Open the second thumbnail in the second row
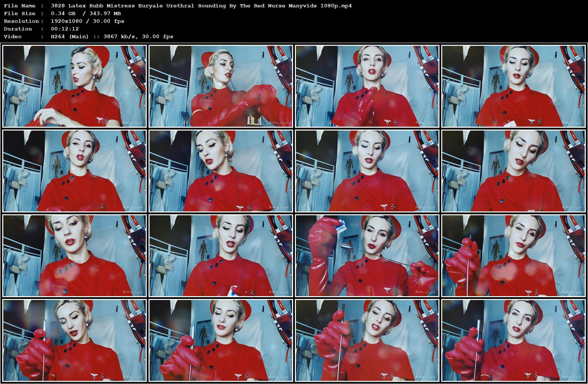This screenshot has height=384, width=588. coord(220,171)
